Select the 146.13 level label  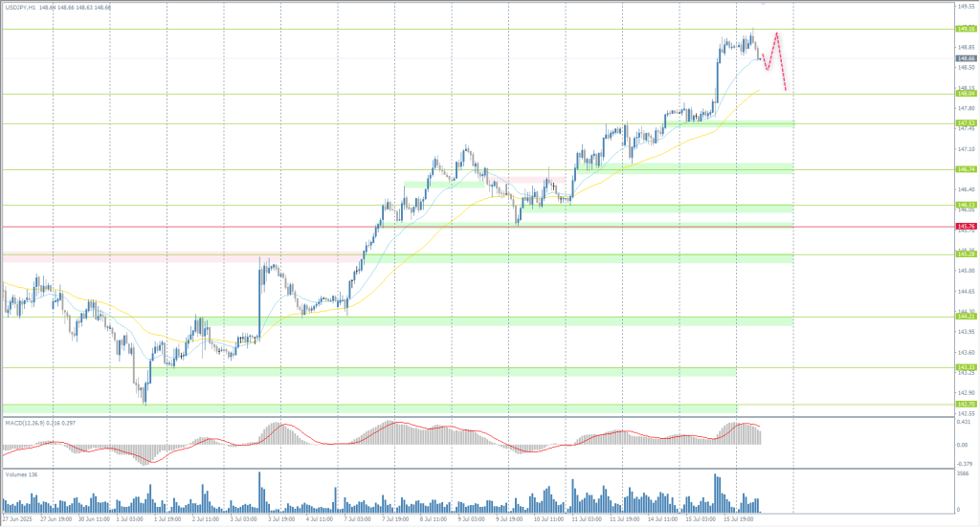pos(965,205)
